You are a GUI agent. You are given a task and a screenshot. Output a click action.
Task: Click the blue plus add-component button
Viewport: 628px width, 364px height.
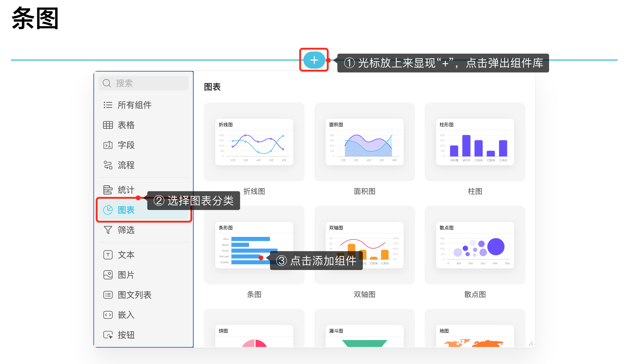point(314,60)
